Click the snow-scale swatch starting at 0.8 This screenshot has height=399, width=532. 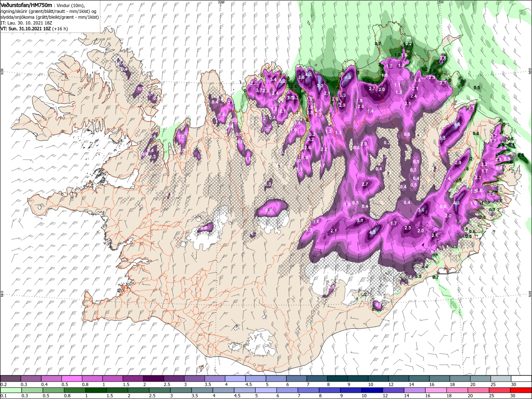point(92,379)
